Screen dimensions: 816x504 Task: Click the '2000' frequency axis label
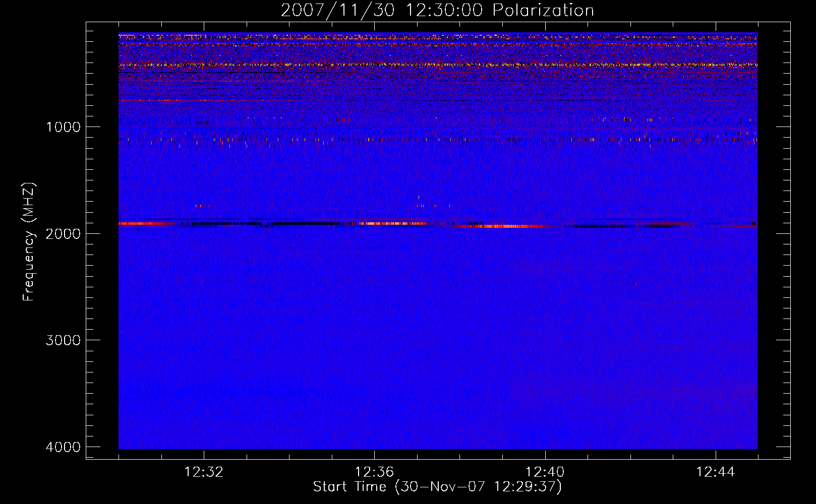click(63, 234)
